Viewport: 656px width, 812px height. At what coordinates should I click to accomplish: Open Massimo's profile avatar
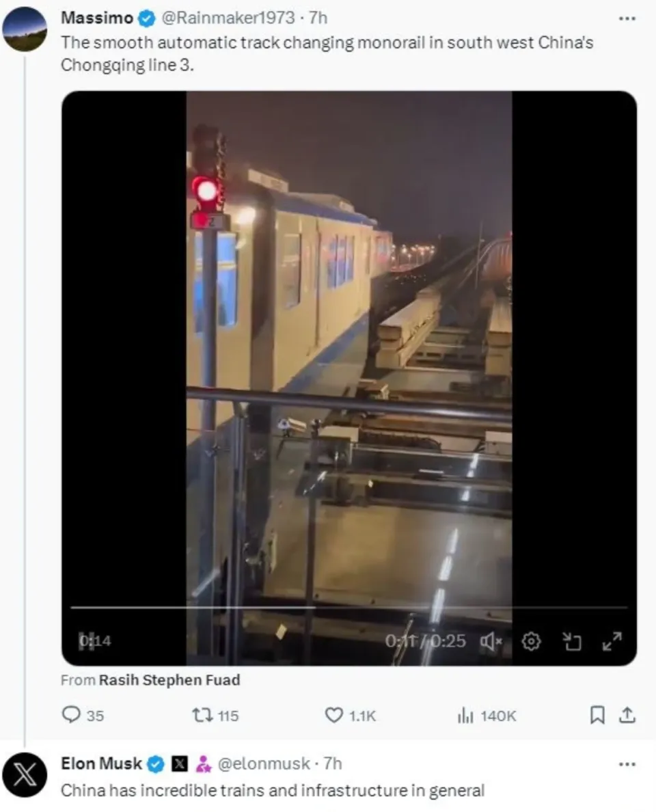25,29
